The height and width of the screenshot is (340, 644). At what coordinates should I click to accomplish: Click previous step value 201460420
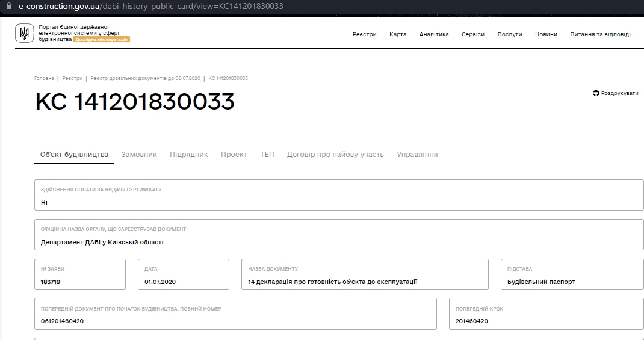click(x=471, y=321)
